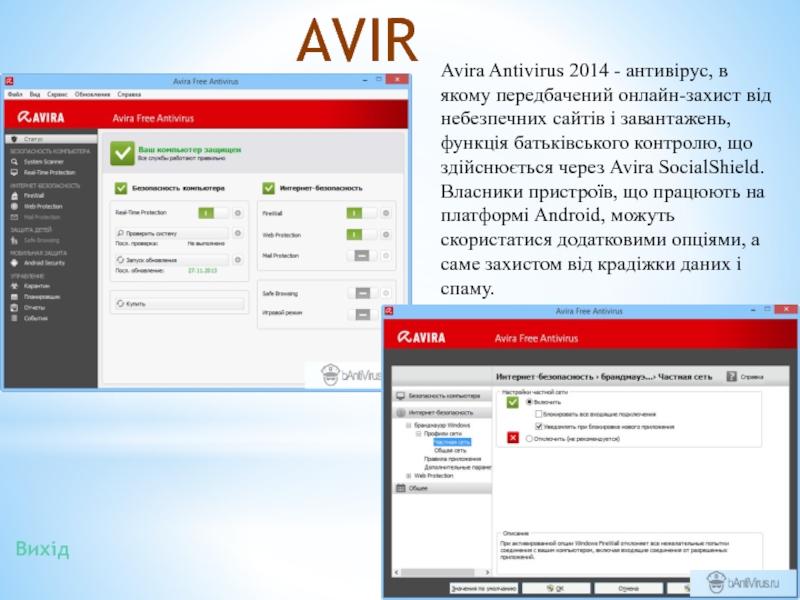Expand the Web Protection tree node
This screenshot has width=800, height=600.
[408, 476]
